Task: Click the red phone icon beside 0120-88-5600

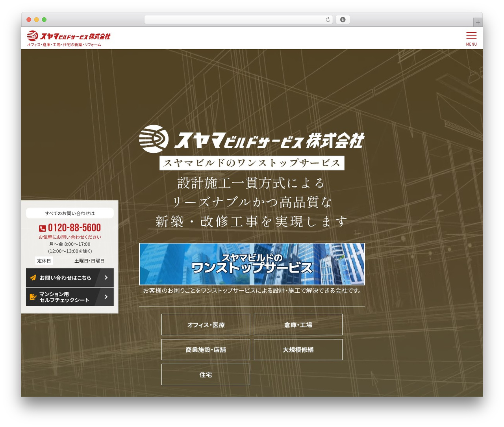Action: coord(43,228)
